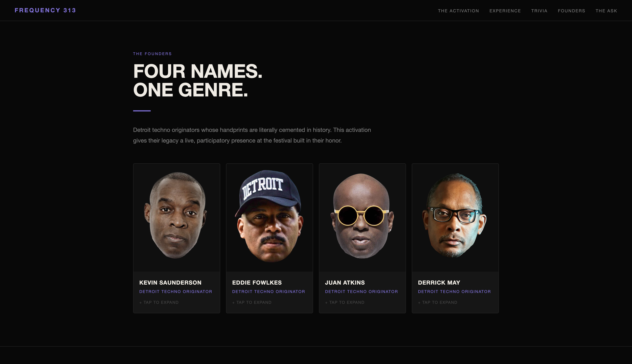Open THE ACTIVATION nav link

(x=458, y=11)
